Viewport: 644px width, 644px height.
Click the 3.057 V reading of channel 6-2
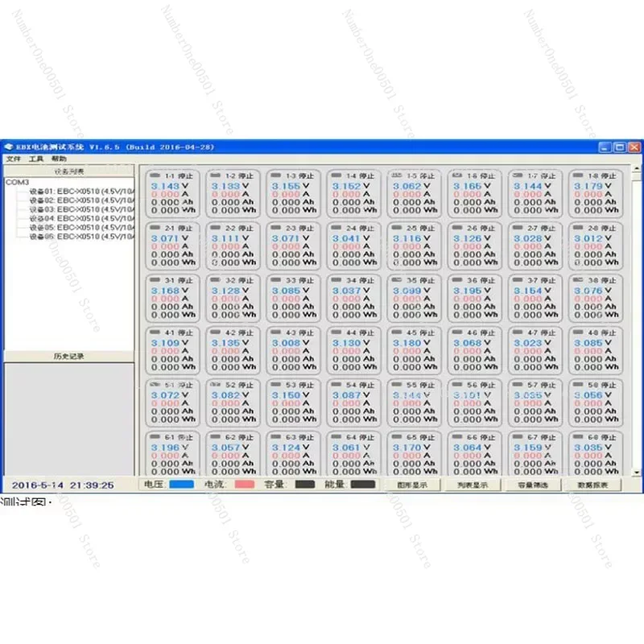click(230, 448)
